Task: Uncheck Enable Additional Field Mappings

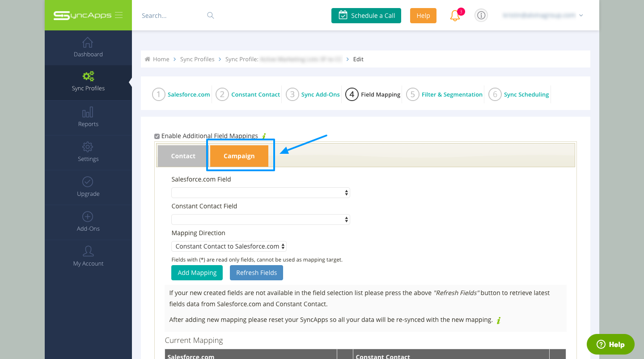Action: click(x=157, y=136)
